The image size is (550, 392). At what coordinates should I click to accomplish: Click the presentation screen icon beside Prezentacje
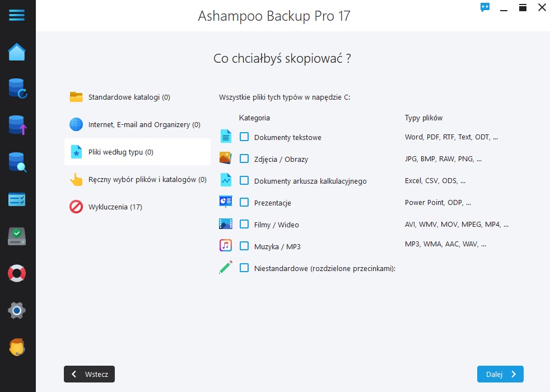[226, 202]
